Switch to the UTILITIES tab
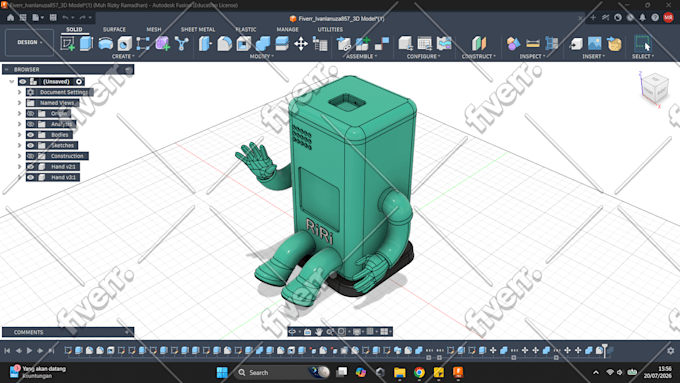This screenshot has width=680, height=383. [330, 29]
